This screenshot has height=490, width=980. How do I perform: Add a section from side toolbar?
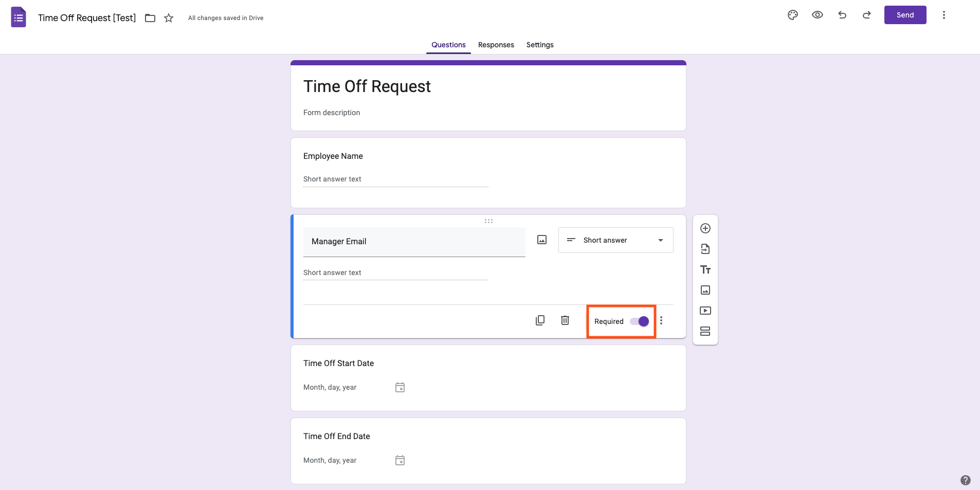(705, 331)
